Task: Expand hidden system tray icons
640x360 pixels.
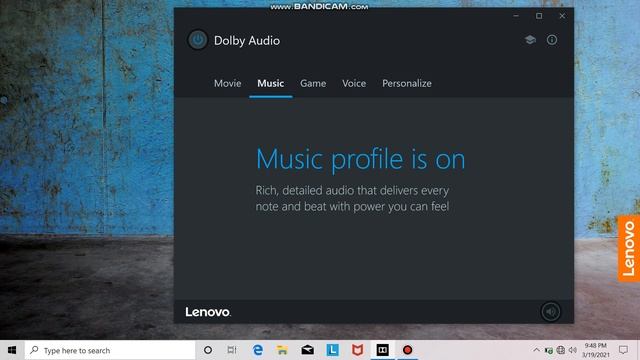Action: 536,350
